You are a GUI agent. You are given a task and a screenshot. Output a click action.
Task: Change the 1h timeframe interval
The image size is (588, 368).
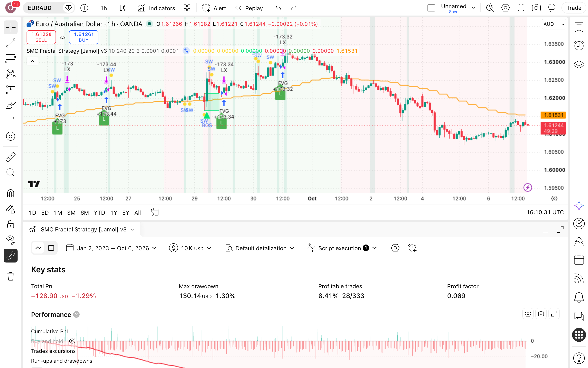104,8
